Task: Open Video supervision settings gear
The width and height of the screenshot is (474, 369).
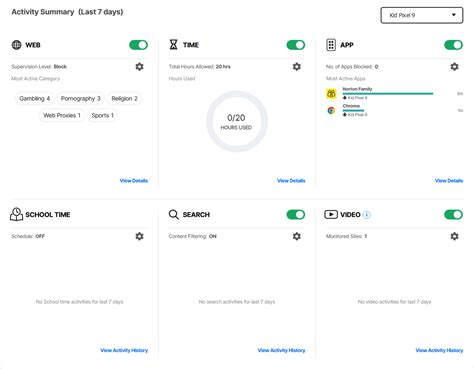Action: 454,236
